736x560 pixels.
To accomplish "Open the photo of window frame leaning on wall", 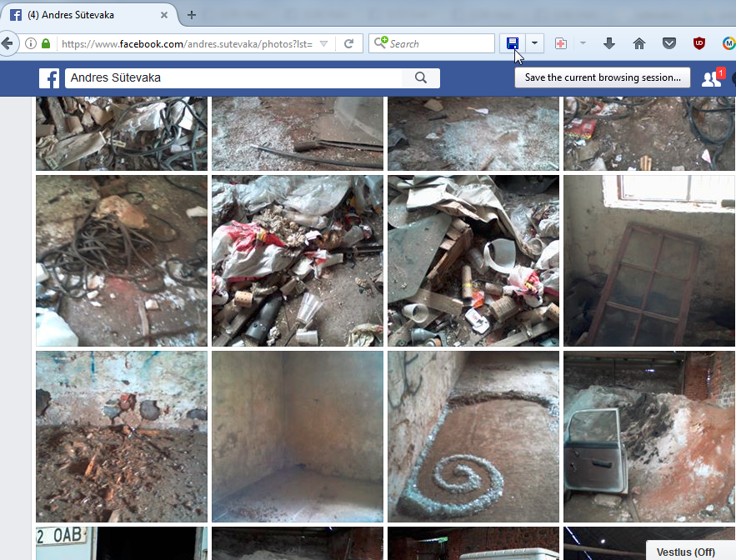I will [x=649, y=261].
